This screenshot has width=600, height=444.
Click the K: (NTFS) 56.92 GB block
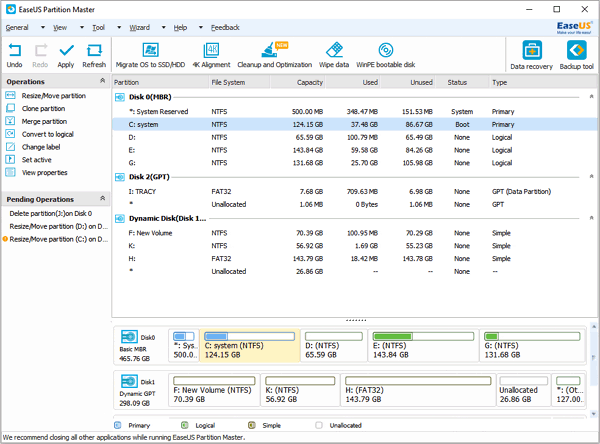pos(300,390)
